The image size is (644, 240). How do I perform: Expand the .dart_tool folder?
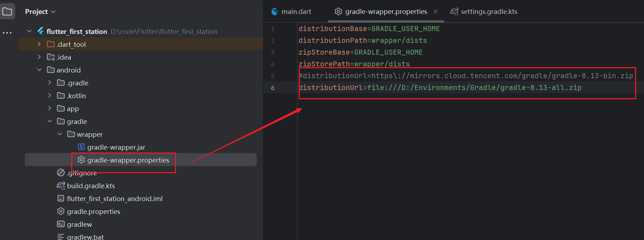pos(39,44)
